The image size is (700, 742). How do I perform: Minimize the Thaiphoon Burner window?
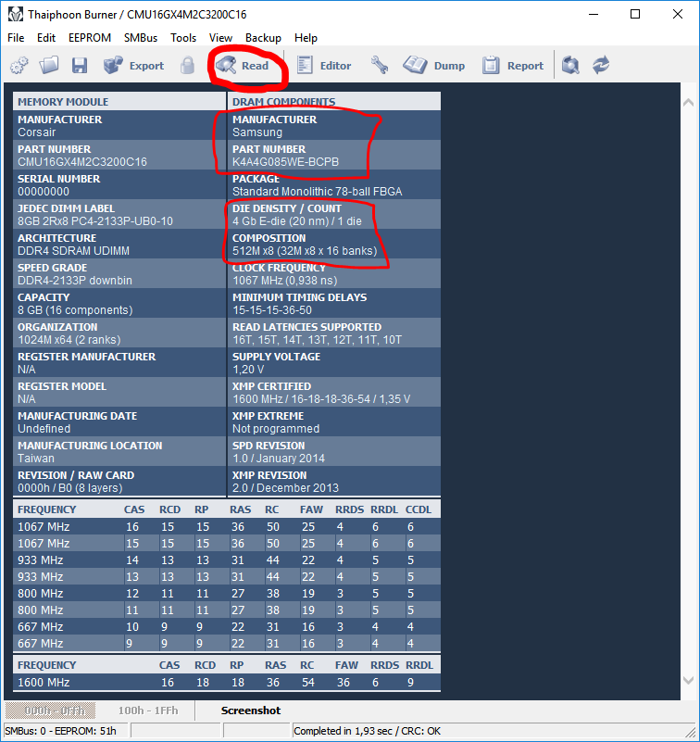(x=594, y=14)
